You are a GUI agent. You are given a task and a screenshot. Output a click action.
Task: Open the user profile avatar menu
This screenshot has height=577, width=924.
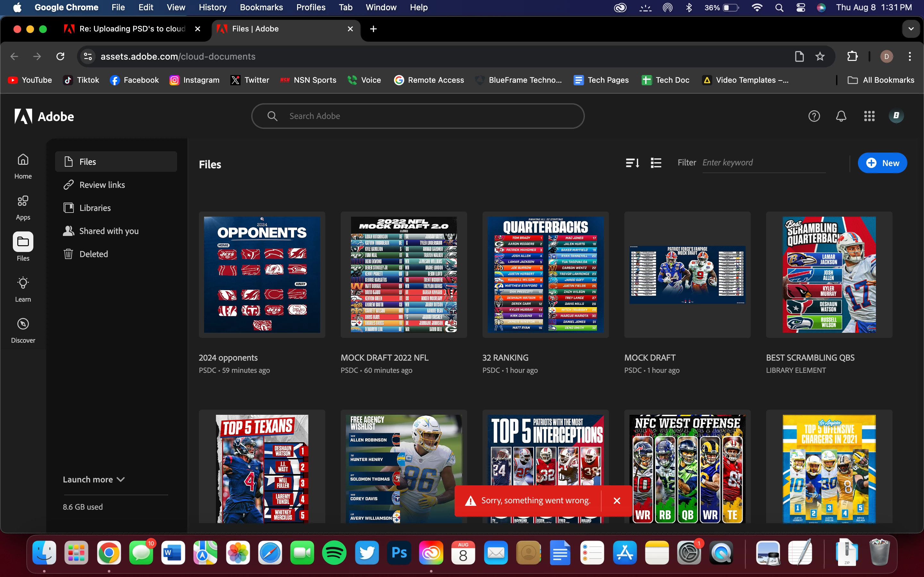896,116
